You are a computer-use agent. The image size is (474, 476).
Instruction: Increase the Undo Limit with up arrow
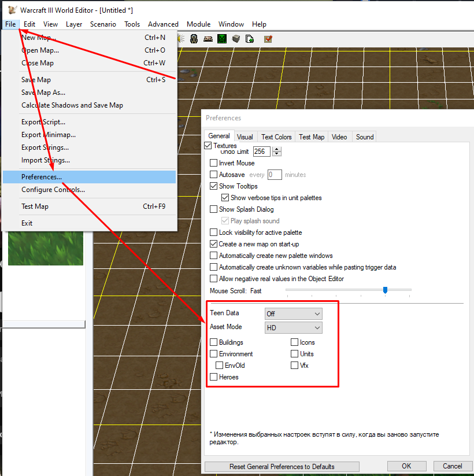pos(277,149)
